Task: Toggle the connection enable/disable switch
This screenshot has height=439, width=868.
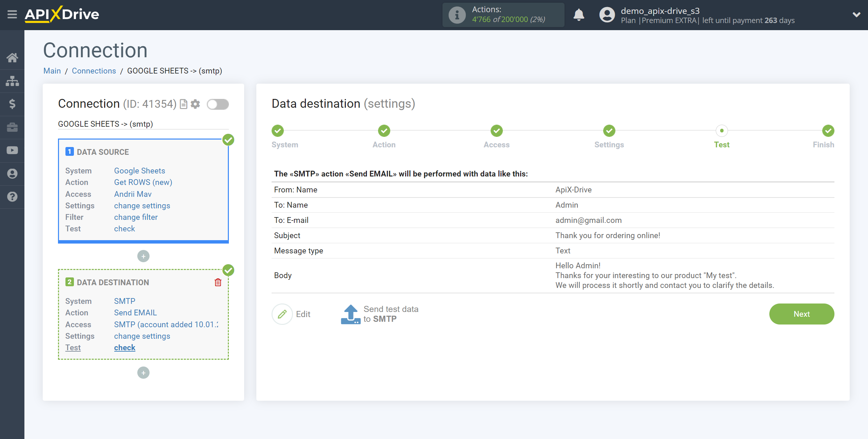Action: [219, 104]
